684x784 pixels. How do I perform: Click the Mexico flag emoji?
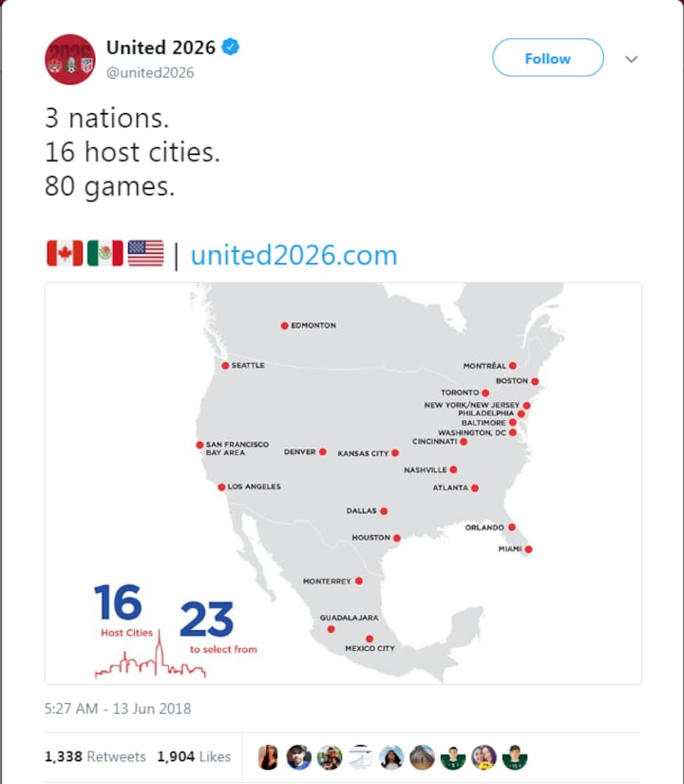tap(104, 254)
